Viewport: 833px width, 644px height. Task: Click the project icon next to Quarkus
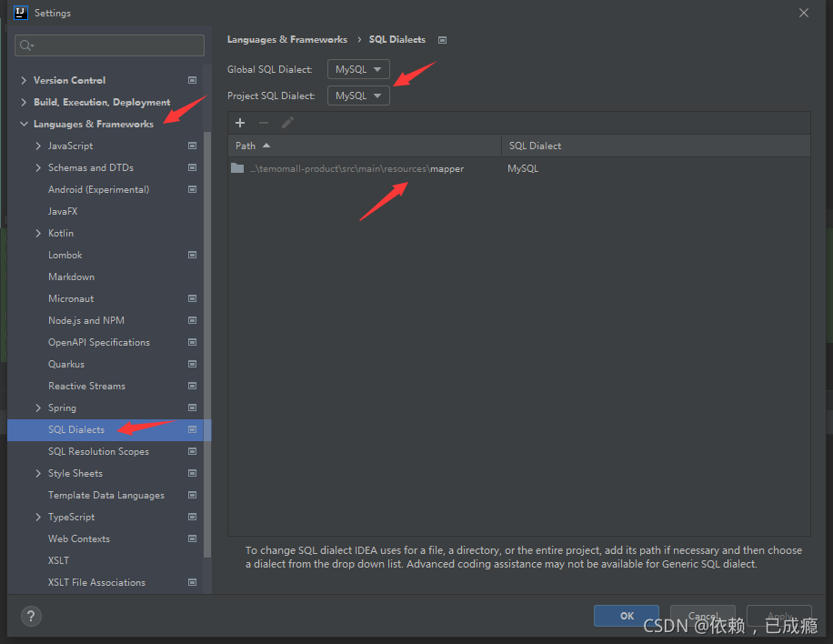192,364
